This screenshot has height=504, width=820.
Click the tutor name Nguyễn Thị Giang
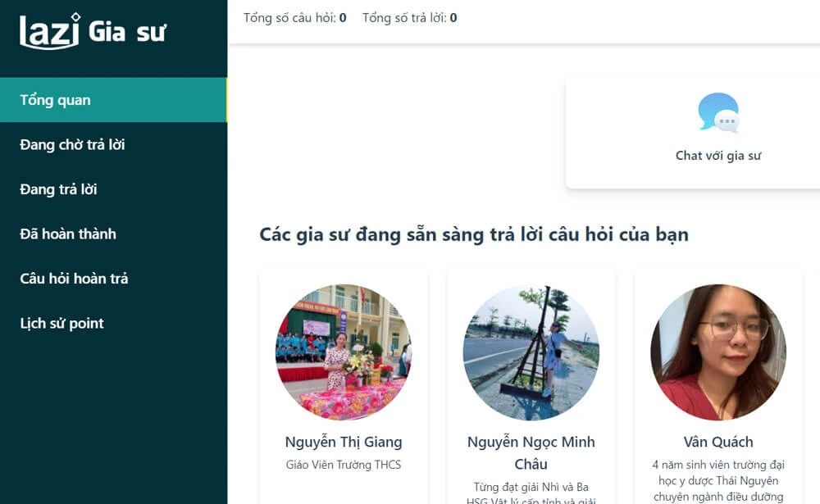[x=343, y=442]
